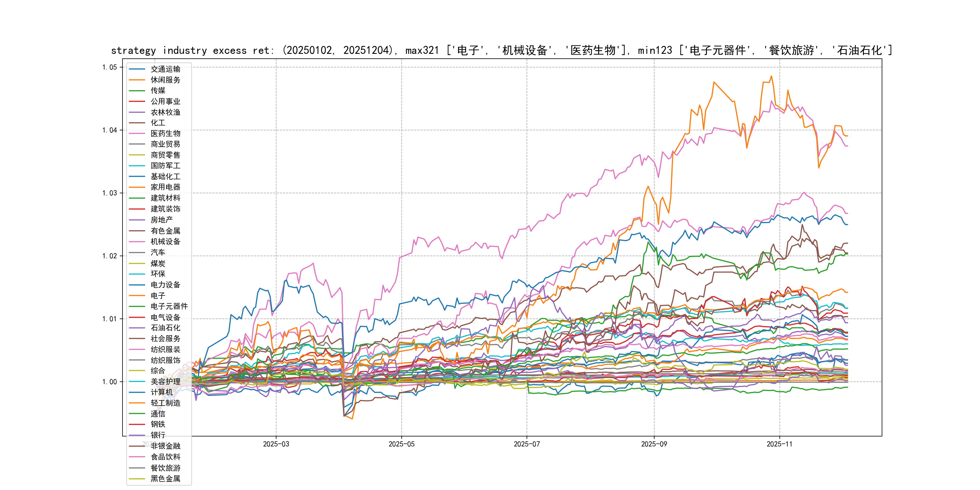Click the 1.00 y-axis tick label
This screenshot has width=980, height=490.
pyautogui.click(x=109, y=382)
